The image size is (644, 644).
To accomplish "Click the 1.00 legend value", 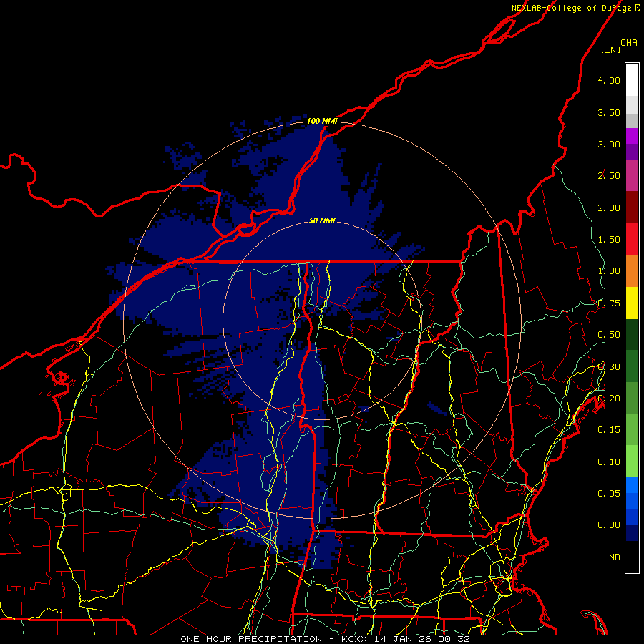I will coord(609,271).
